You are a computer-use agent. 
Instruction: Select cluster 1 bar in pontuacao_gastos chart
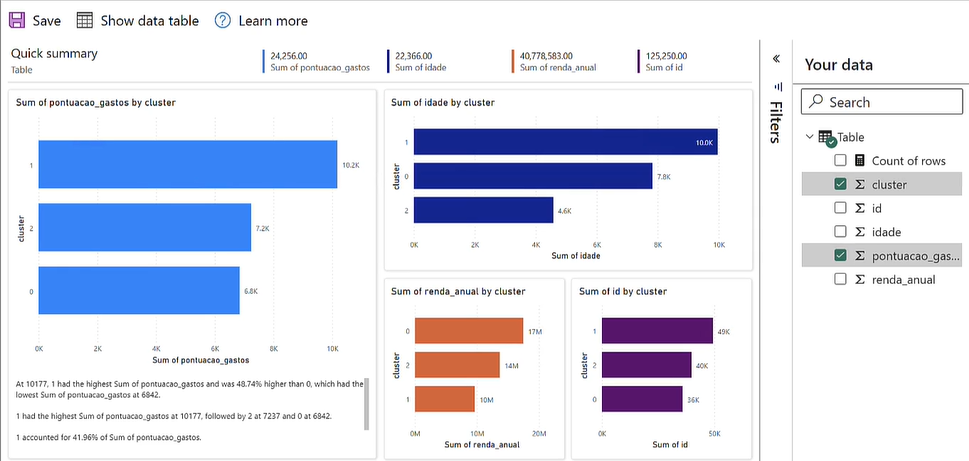pos(188,164)
